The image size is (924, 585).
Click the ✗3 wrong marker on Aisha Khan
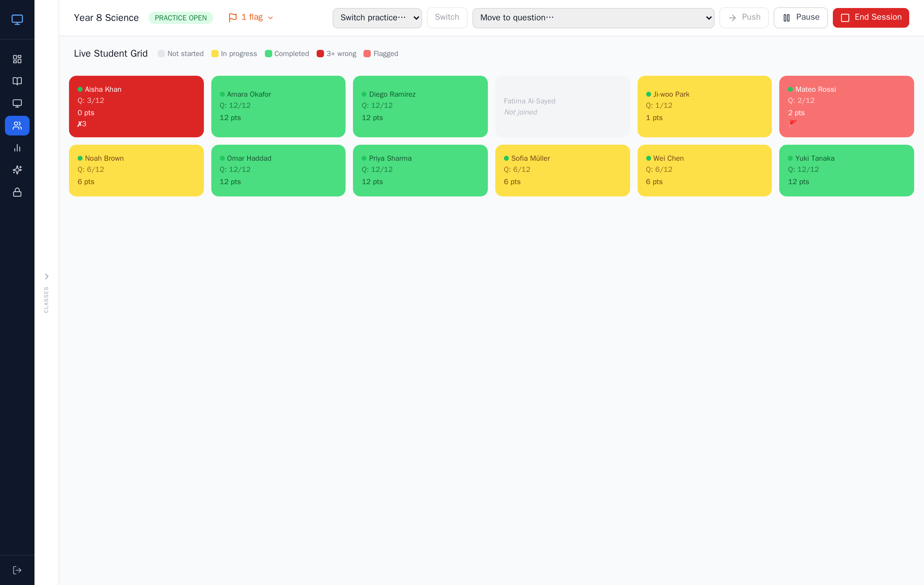[82, 124]
